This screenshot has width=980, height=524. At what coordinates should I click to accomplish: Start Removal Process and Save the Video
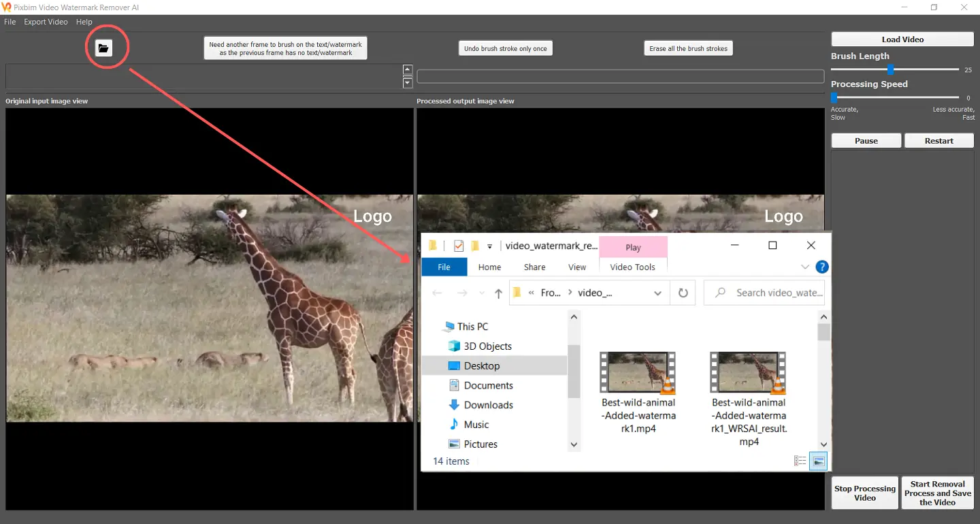click(x=938, y=493)
